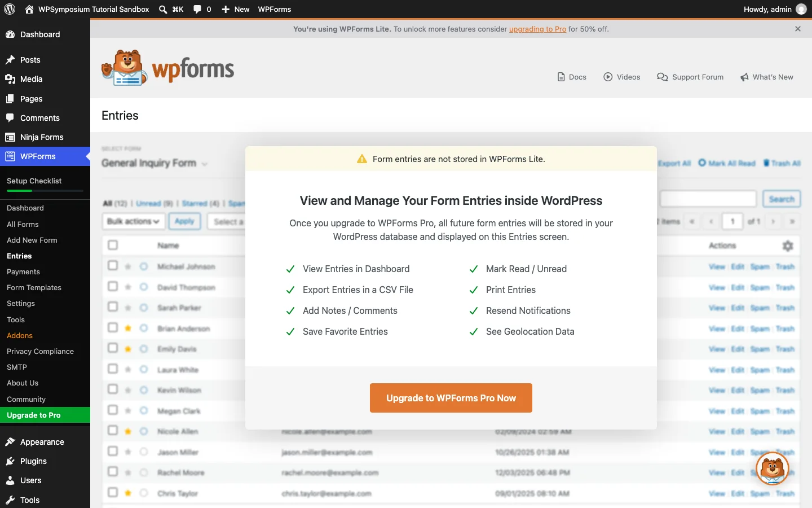
Task: Click the entries search input field
Action: pyautogui.click(x=708, y=199)
